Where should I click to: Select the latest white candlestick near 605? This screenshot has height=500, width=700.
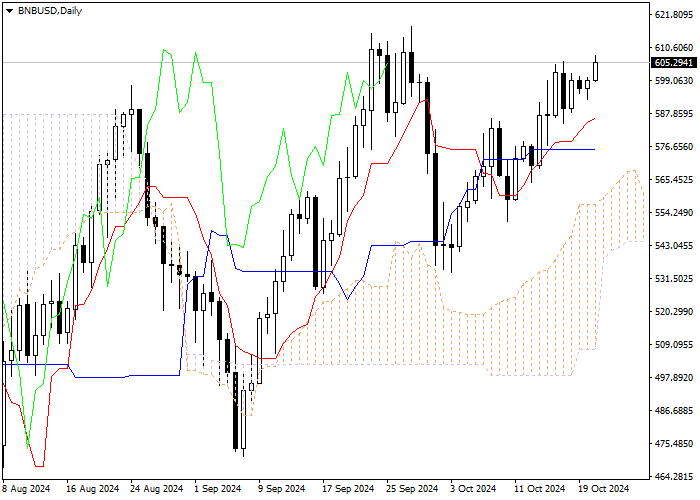(x=596, y=71)
